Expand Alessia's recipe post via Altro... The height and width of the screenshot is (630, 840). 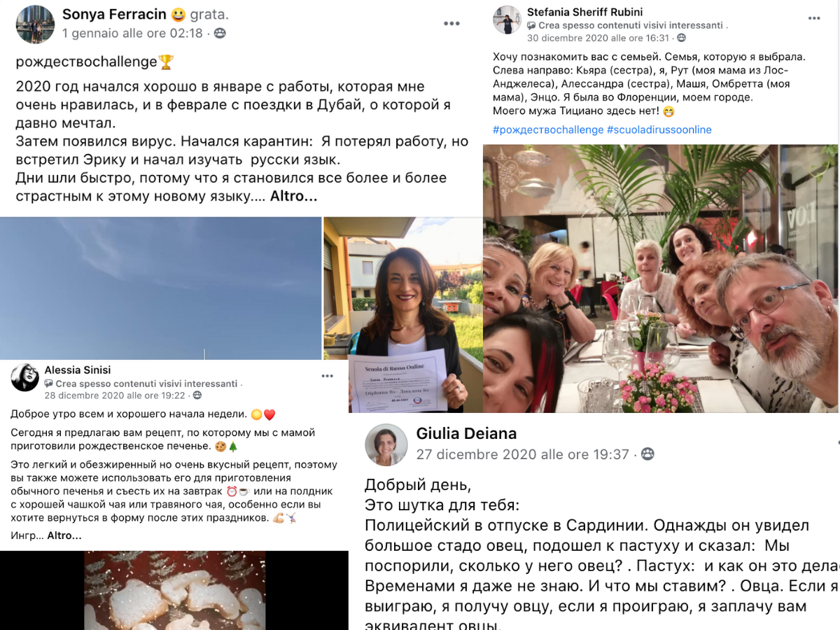tap(64, 535)
